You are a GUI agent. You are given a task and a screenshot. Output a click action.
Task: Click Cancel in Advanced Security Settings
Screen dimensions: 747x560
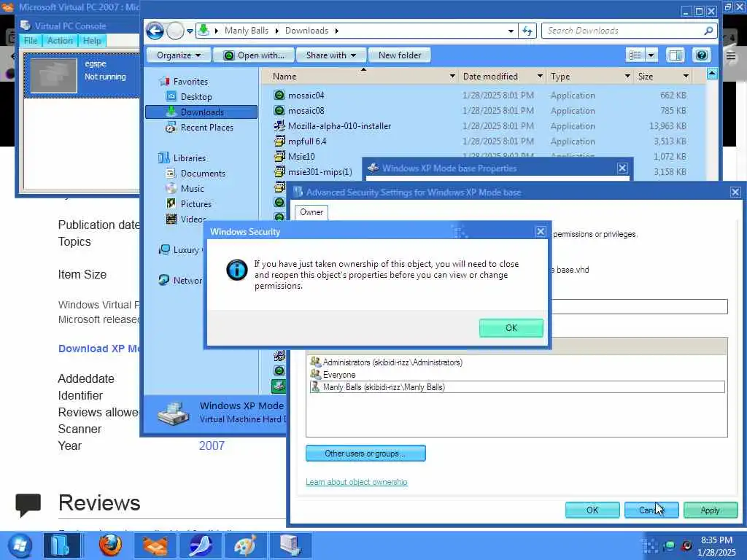click(x=651, y=510)
